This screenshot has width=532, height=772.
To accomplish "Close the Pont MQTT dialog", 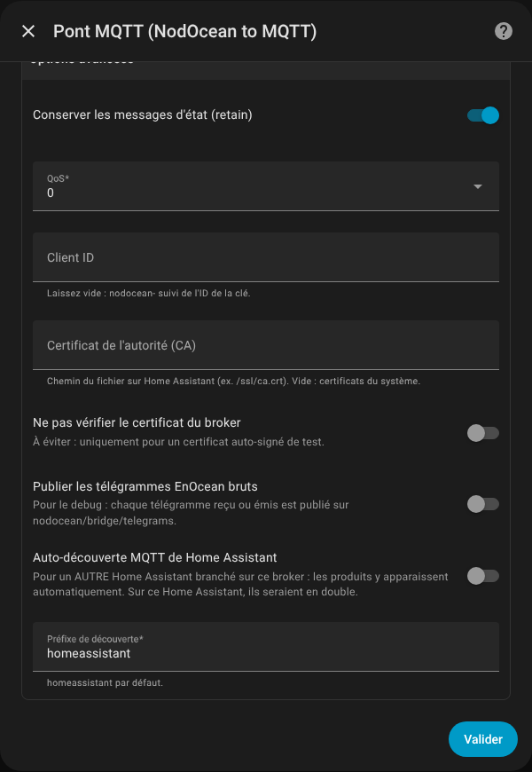I will 28,32.
